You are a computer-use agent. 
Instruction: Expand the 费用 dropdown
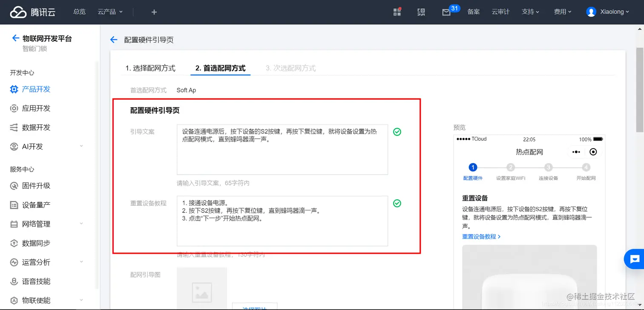point(562,12)
